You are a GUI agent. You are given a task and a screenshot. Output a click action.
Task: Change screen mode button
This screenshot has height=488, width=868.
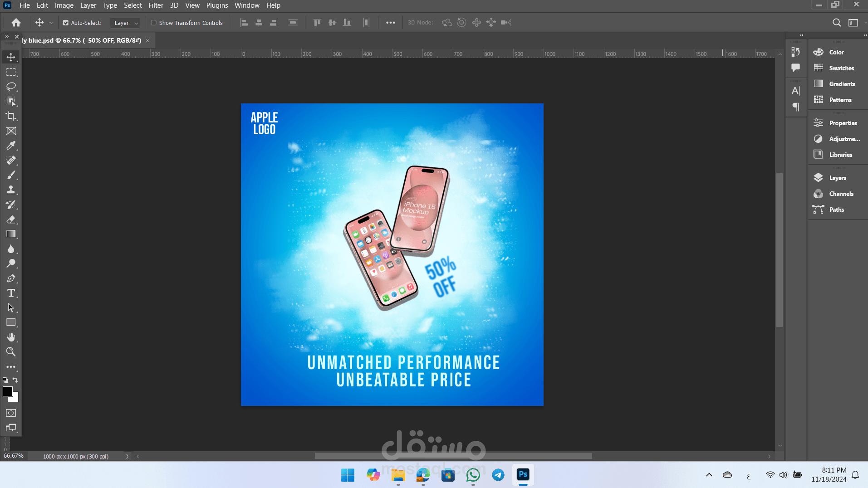(x=11, y=428)
